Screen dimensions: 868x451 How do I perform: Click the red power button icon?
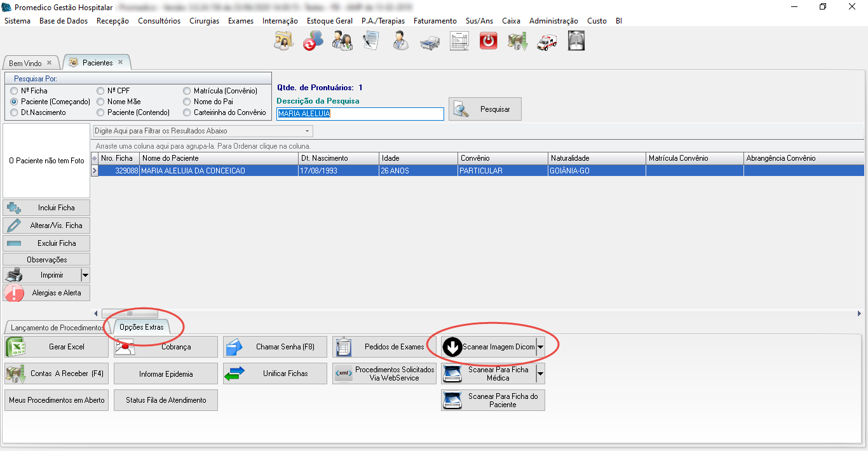488,41
